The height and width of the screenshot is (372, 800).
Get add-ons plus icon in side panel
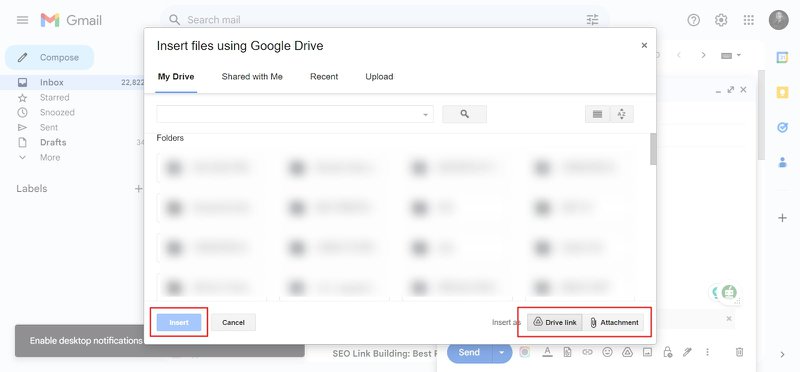782,218
